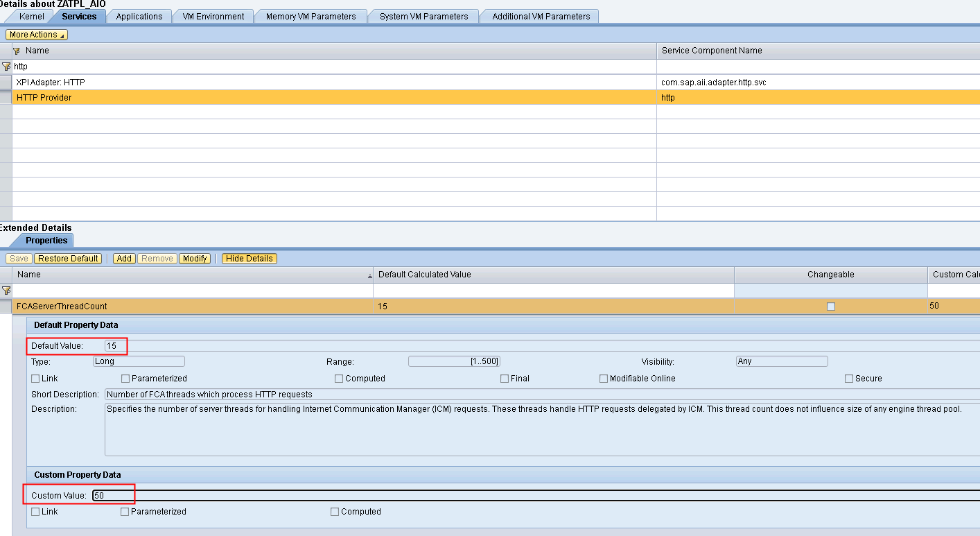Toggle the default Computed checkbox
This screenshot has width=980, height=536.
coord(339,379)
